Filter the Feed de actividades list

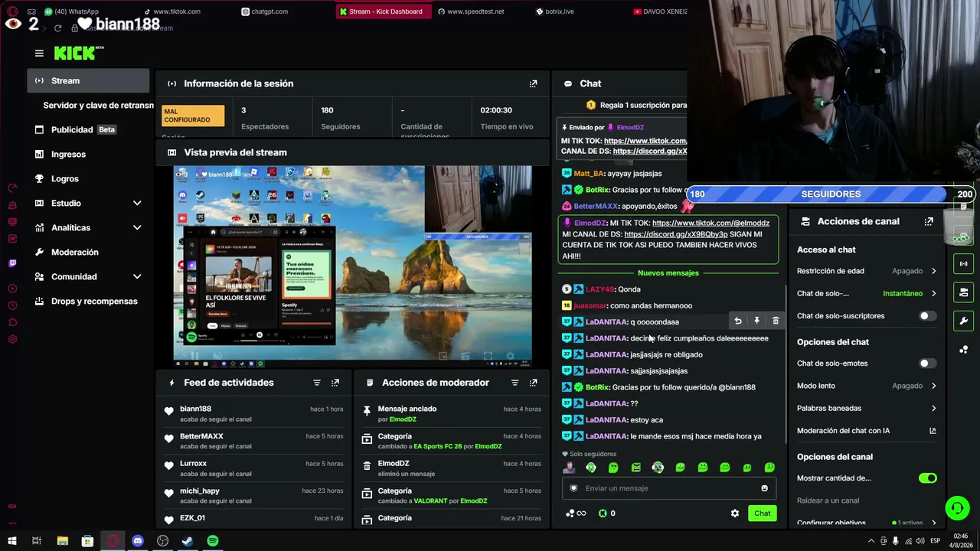(316, 383)
